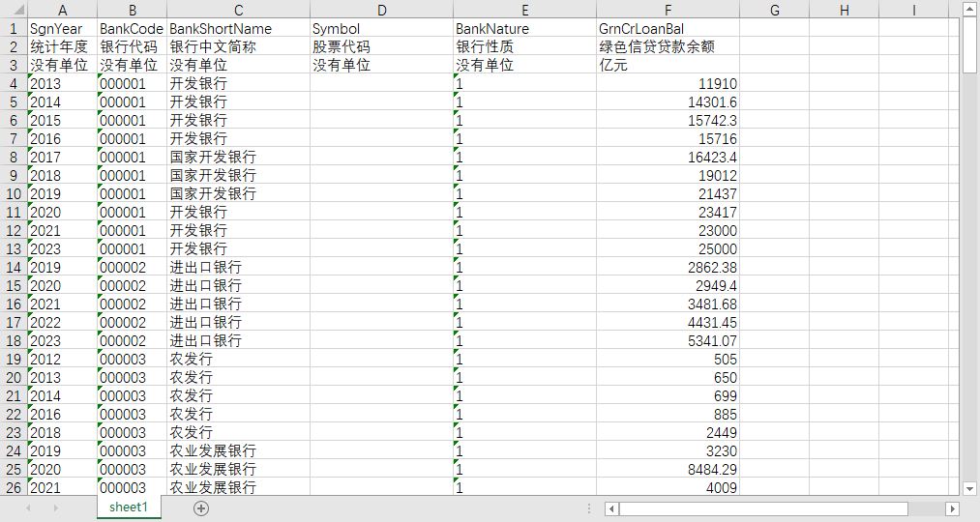Click cell containing GrnCrLoanBal
Screen dimensions: 980x522
click(x=668, y=28)
